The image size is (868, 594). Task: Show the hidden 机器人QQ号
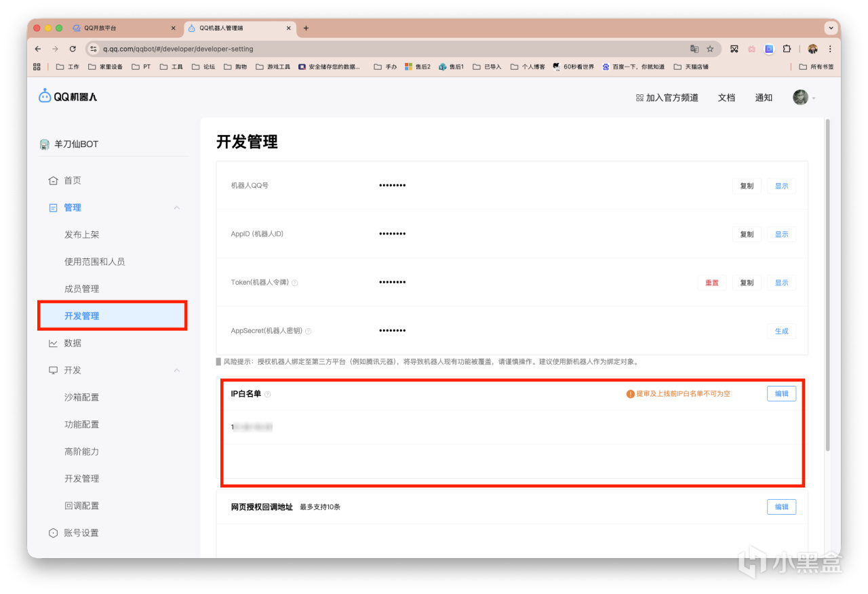782,186
